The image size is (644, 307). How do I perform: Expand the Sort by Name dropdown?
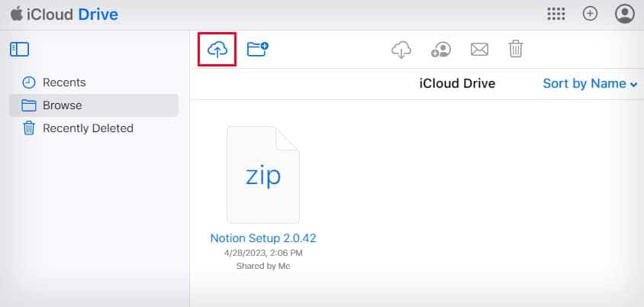[x=590, y=83]
